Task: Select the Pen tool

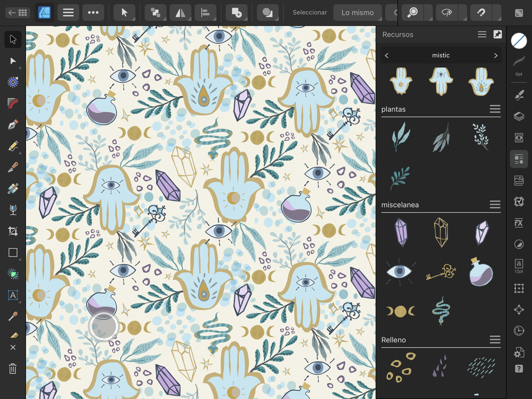Action: point(13,125)
